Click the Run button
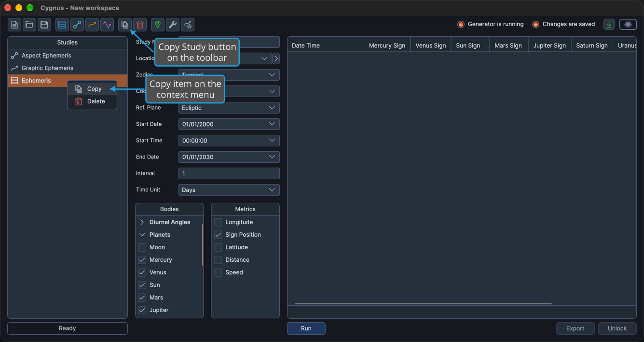The image size is (644, 342). pyautogui.click(x=306, y=328)
